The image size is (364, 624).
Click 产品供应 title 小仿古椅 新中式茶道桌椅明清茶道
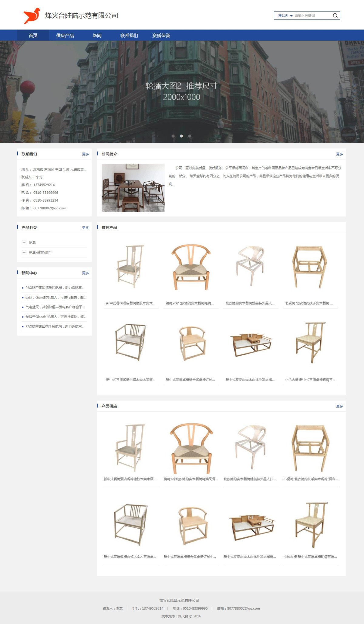pos(310,557)
